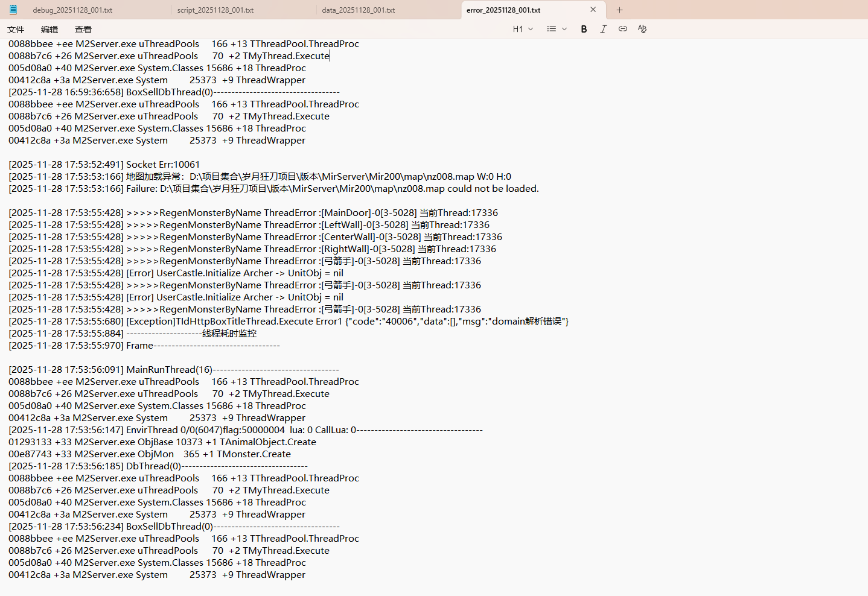Open the H1 heading style dropdown
Screen dimensions: 868x596
(x=523, y=29)
